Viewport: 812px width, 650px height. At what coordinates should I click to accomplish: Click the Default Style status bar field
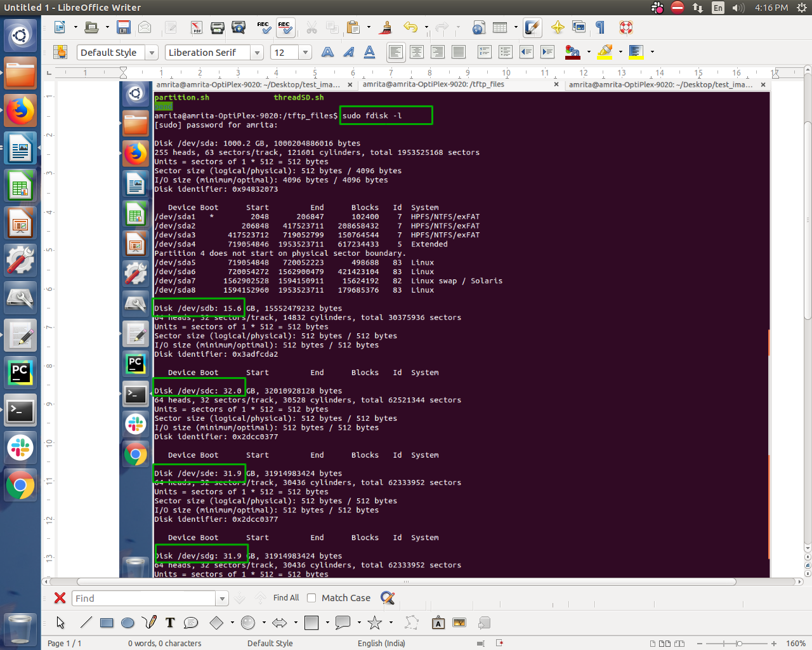pos(270,643)
